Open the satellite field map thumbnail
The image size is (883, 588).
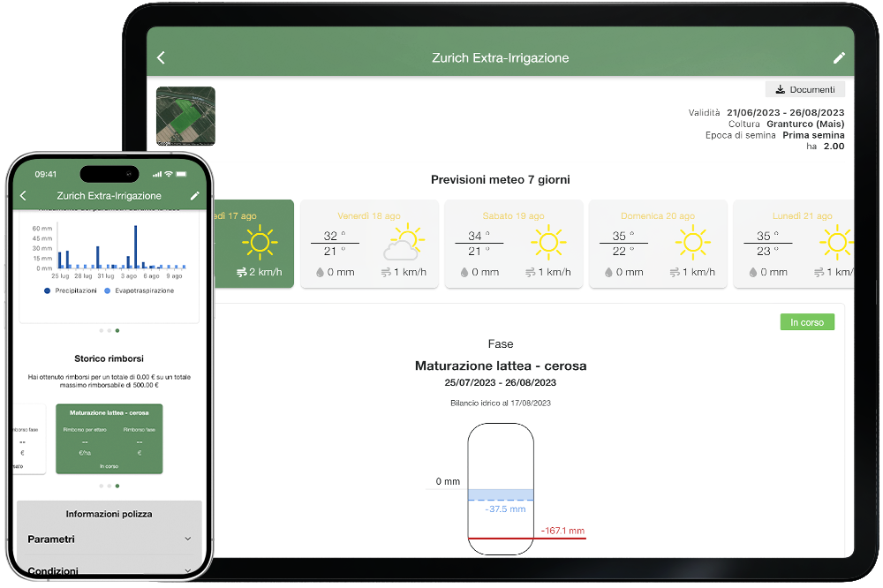pyautogui.click(x=185, y=116)
